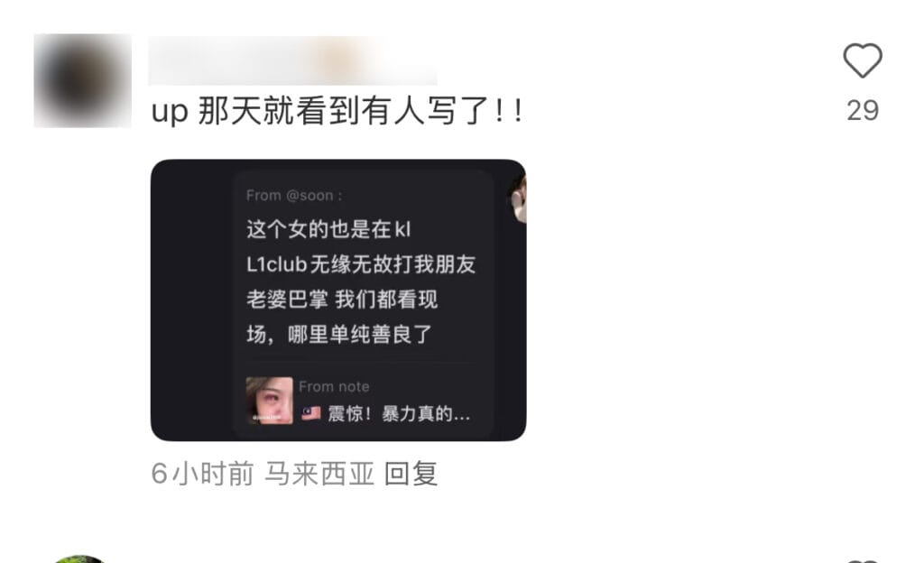Click the Malaysia flag emoji in the note title
924x563 pixels.
point(311,413)
